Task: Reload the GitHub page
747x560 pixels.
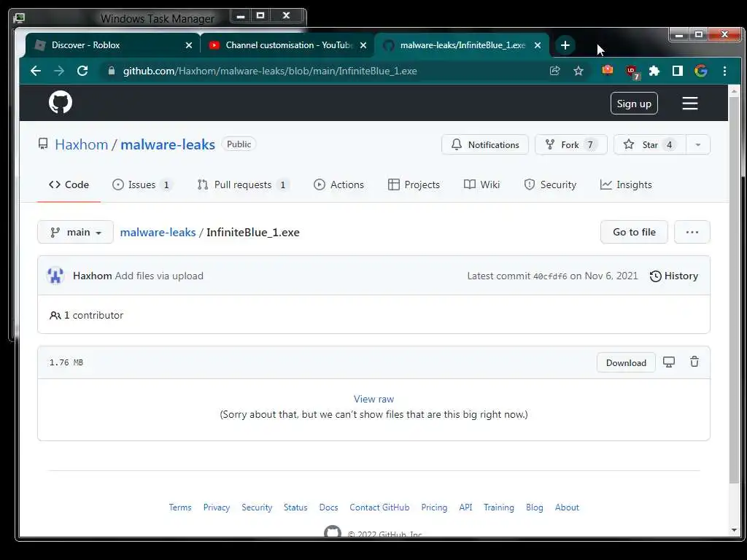Action: pyautogui.click(x=82, y=71)
